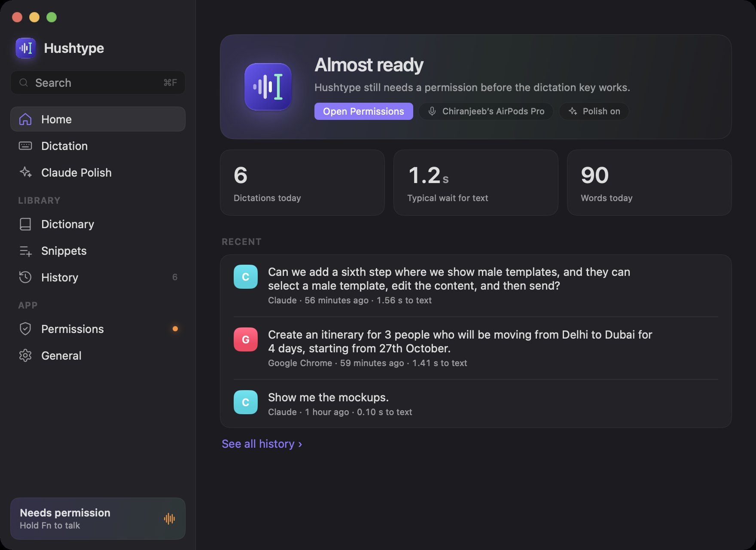Click the C avatar beside sixth step dictation
The width and height of the screenshot is (756, 550).
[x=246, y=277]
